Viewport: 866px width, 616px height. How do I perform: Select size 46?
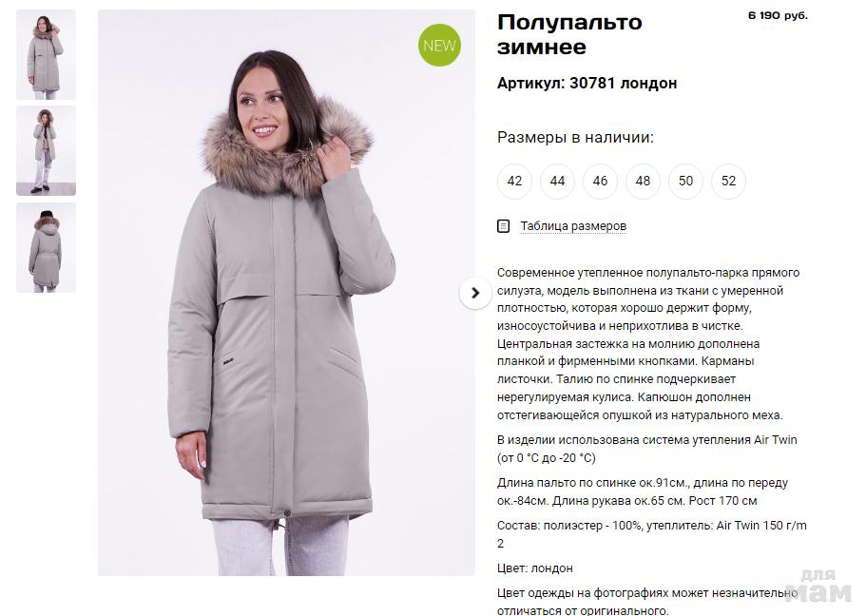point(600,181)
